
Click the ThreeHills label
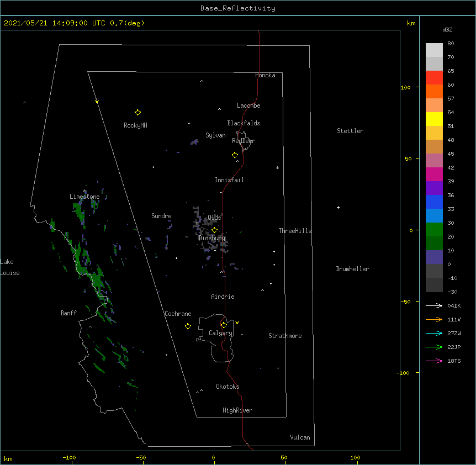295,231
